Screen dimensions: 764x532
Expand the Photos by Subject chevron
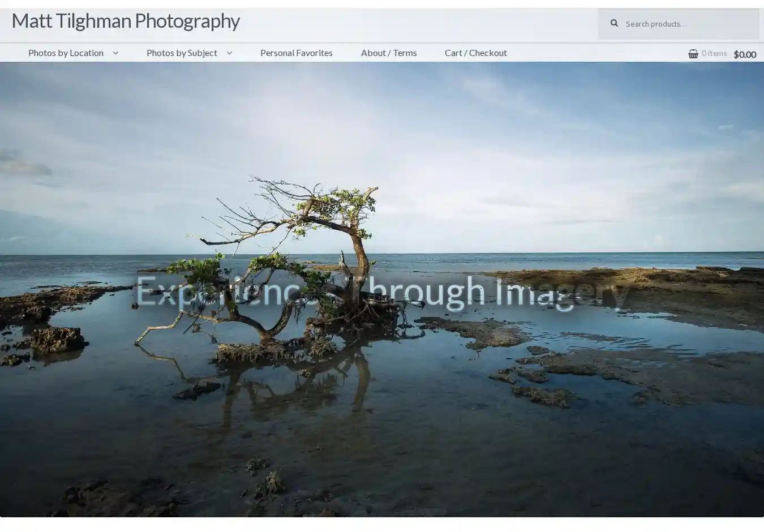(x=229, y=53)
